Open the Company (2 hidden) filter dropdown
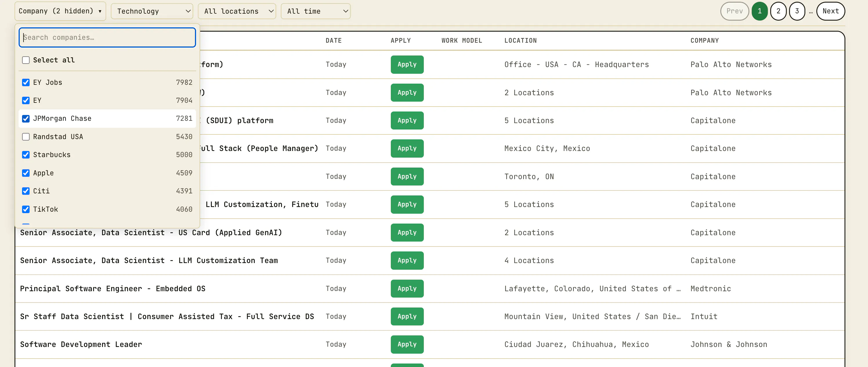The height and width of the screenshot is (367, 868). click(x=60, y=11)
